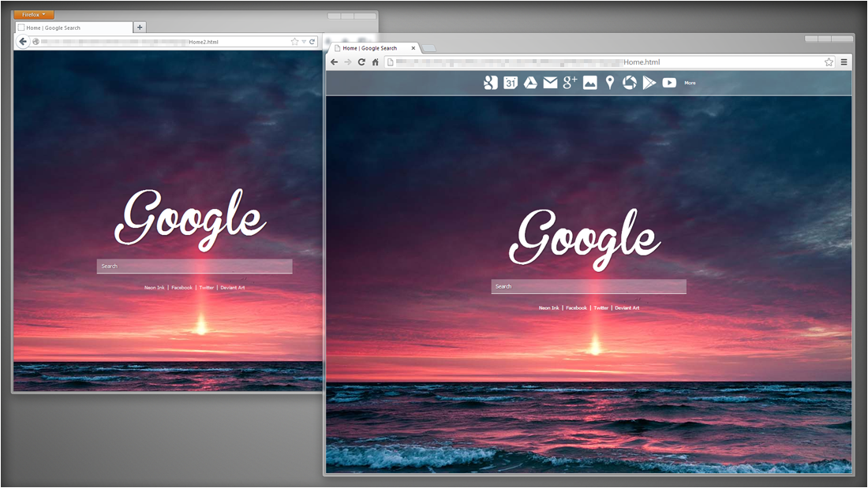Image resolution: width=868 pixels, height=488 pixels.
Task: Open the Google Calendar icon
Action: 511,82
